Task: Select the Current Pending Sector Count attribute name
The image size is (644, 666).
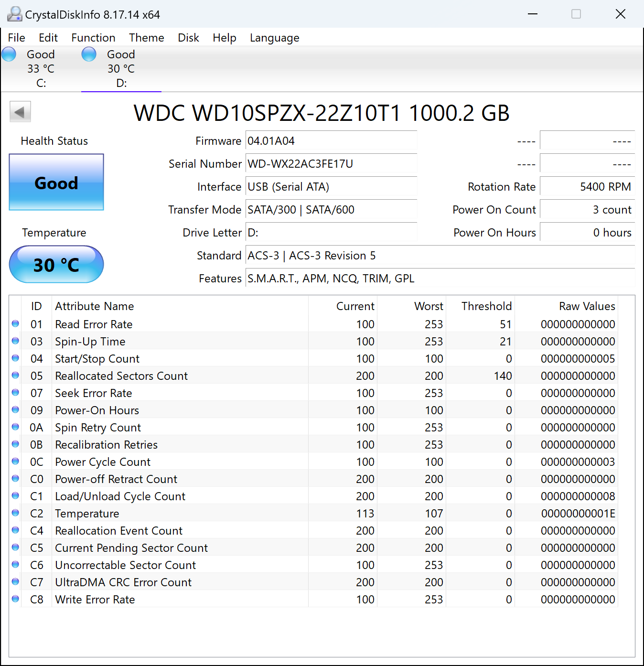Action: tap(131, 548)
